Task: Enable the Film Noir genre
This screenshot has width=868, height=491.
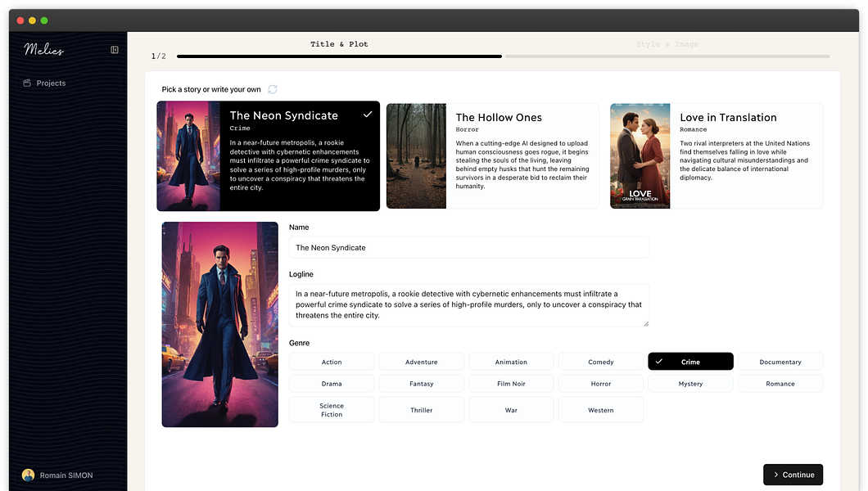Action: (511, 384)
